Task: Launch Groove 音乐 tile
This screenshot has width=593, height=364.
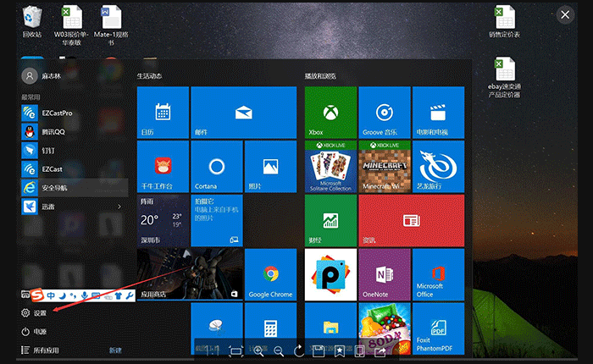Action: 384,113
